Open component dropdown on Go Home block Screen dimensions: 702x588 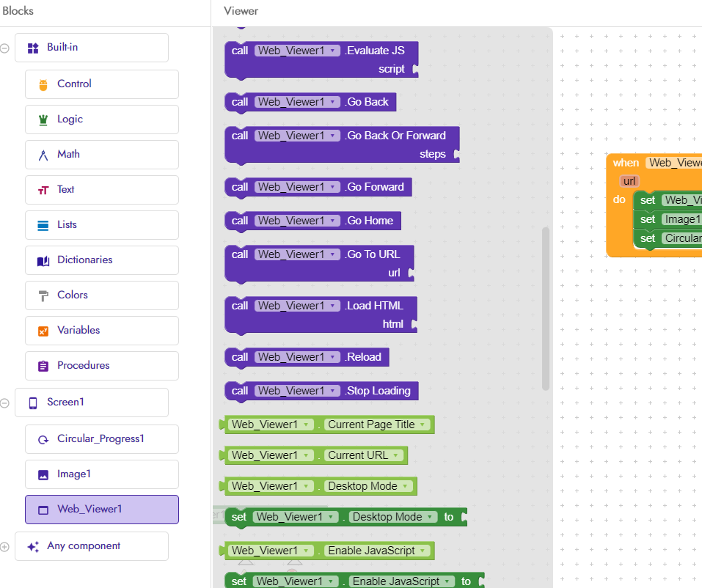pos(334,221)
